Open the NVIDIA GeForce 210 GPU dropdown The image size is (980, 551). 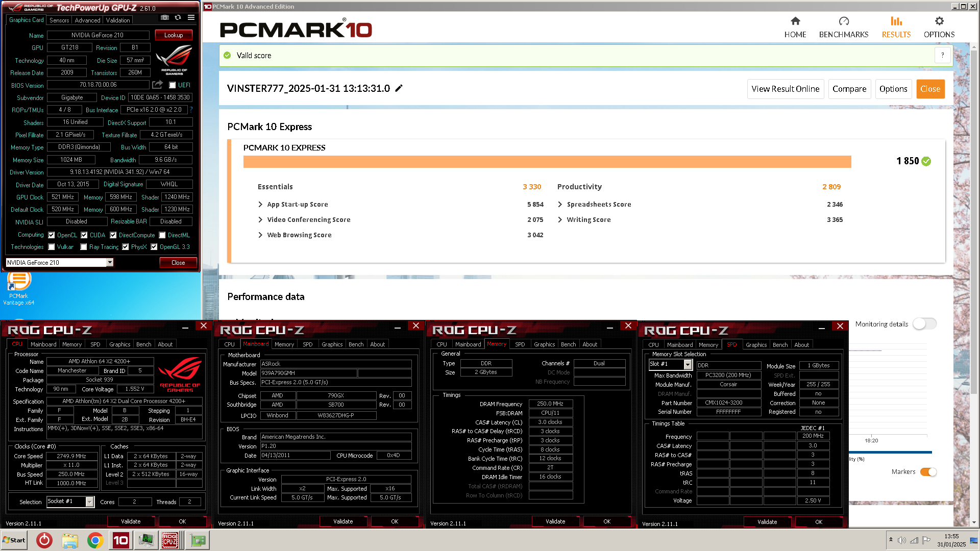coord(110,262)
